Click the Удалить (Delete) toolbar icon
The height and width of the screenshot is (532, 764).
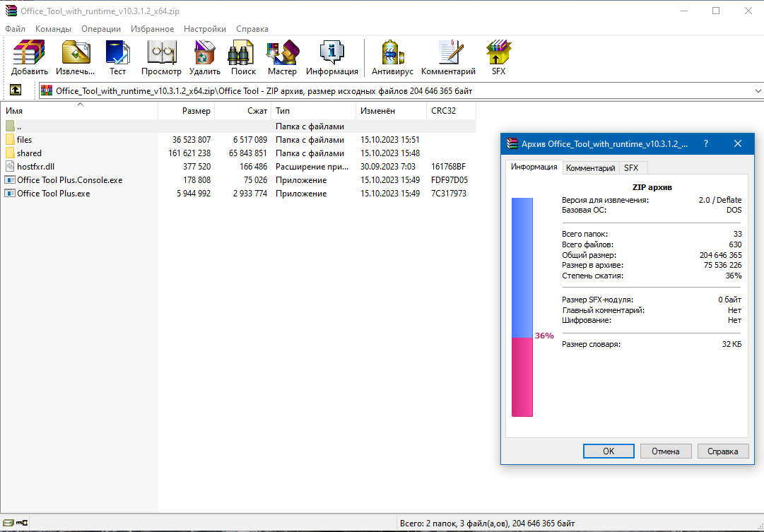tap(205, 57)
